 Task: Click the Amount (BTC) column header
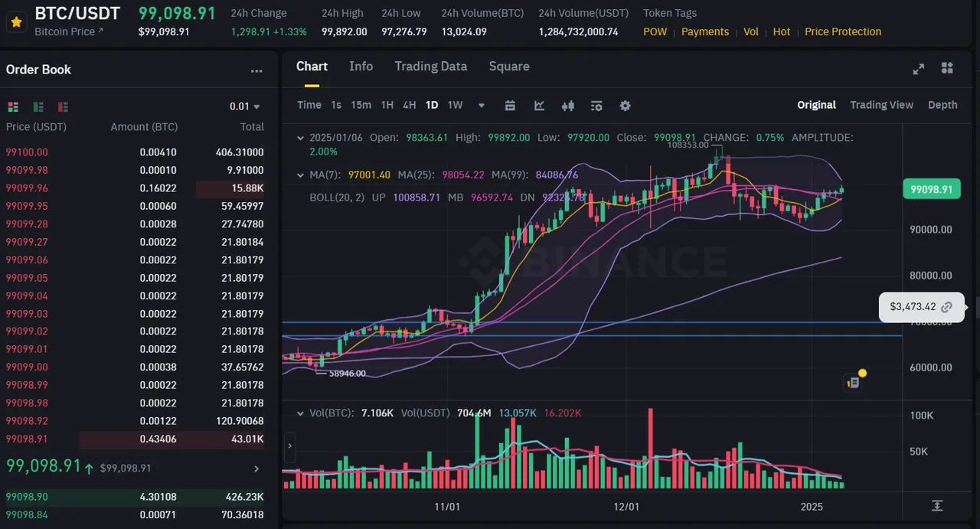coord(144,127)
